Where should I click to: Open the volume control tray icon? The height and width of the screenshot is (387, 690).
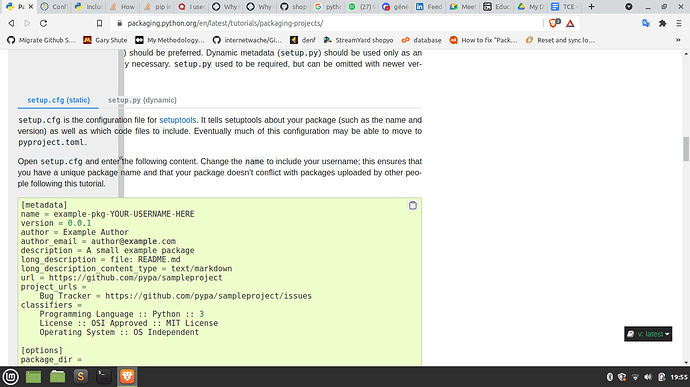(648, 377)
